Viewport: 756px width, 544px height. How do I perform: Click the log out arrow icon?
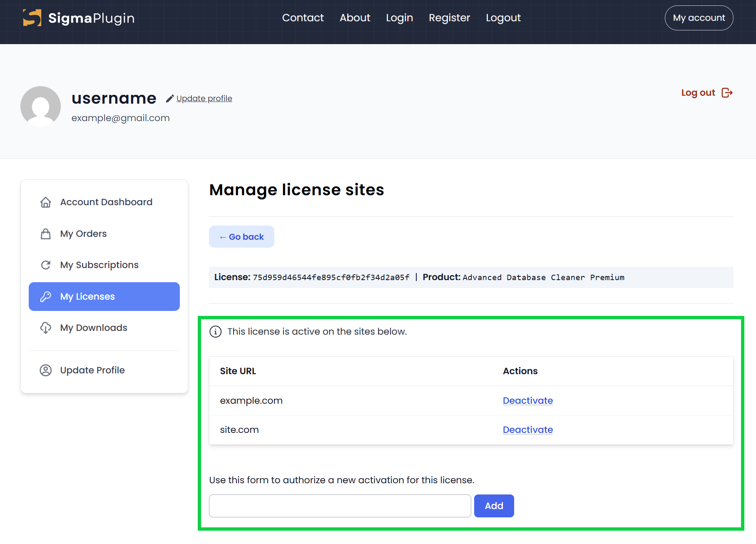click(x=727, y=93)
